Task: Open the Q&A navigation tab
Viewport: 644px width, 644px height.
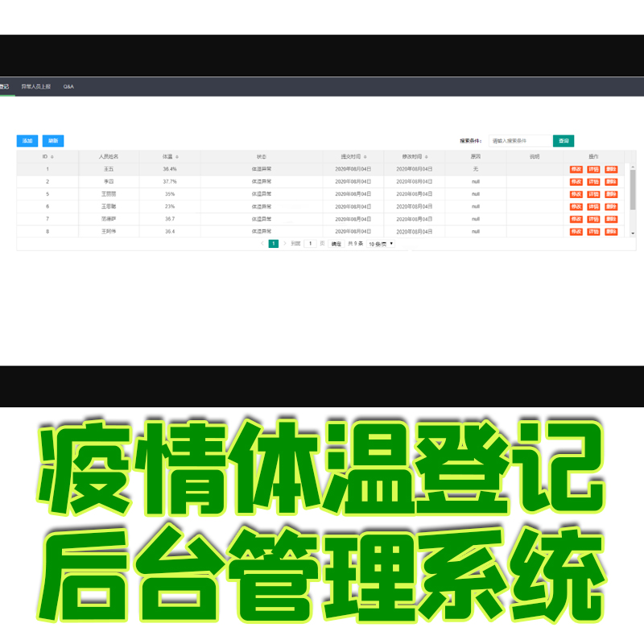Action: (x=69, y=85)
